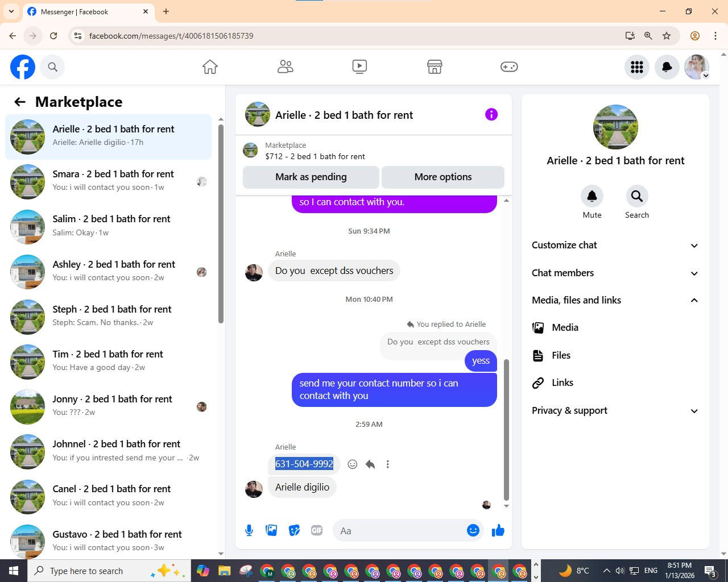728x582 pixels.
Task: Open Jonny conversation
Action: click(x=108, y=406)
